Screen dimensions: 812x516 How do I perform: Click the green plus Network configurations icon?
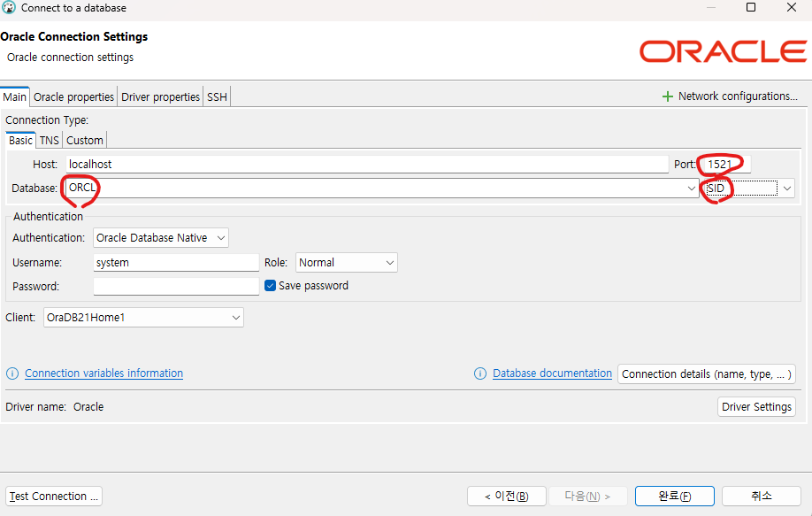click(668, 96)
